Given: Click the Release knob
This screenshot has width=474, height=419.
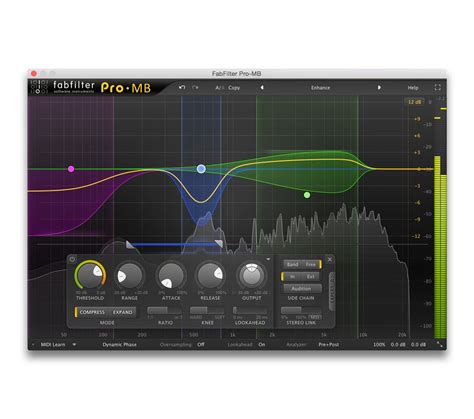Looking at the screenshot, I should [210, 276].
